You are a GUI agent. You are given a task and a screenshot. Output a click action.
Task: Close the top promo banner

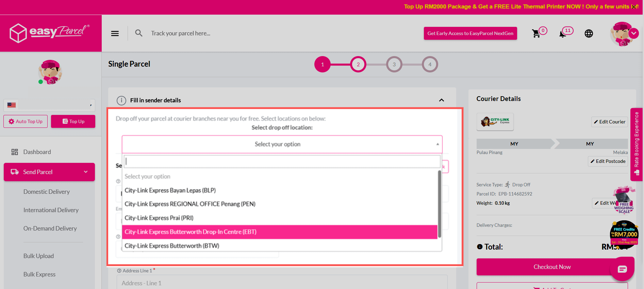[634, 7]
